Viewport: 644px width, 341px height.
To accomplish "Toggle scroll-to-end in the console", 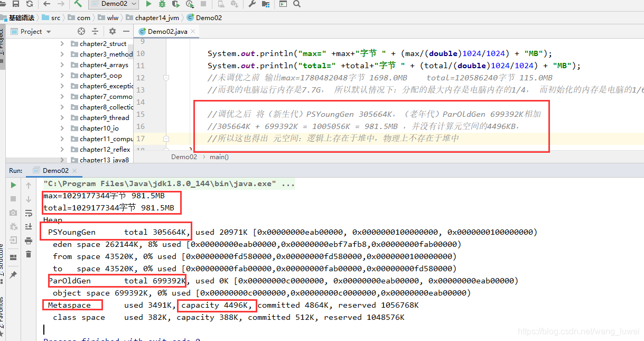I will coord(29,226).
